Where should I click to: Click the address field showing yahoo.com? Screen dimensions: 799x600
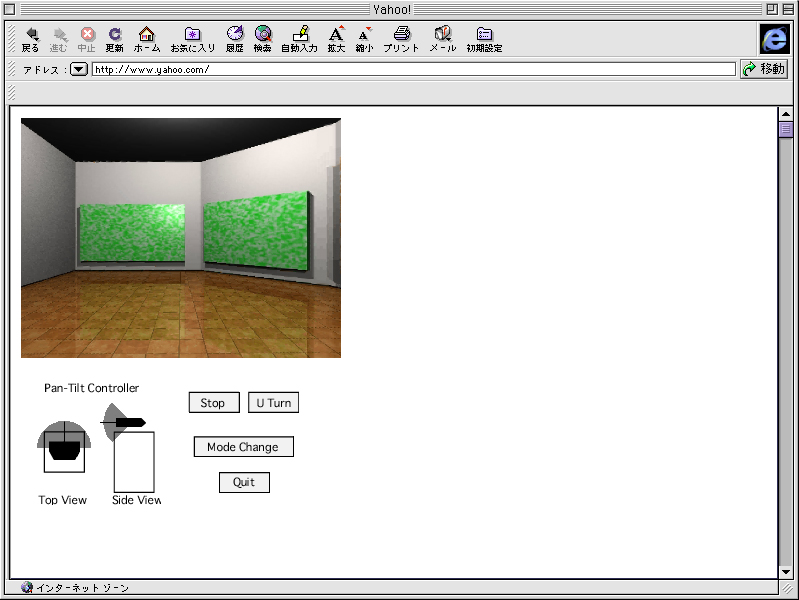pos(414,69)
